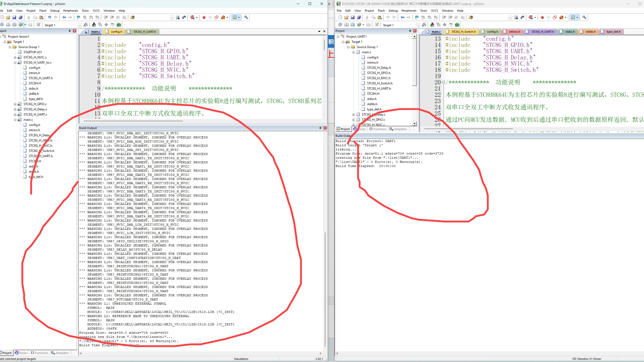Save the file in lesson1 window
The image size is (644, 362).
tap(14, 17)
